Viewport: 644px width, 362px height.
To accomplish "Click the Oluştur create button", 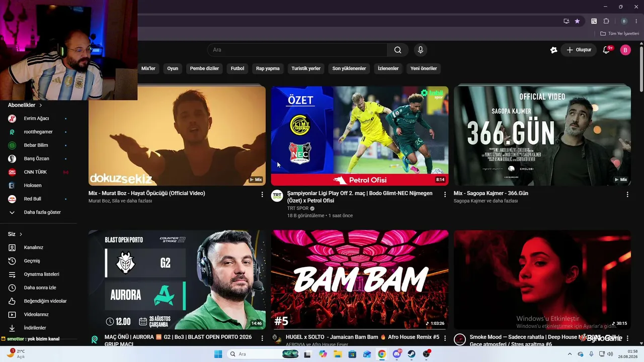I will [579, 50].
